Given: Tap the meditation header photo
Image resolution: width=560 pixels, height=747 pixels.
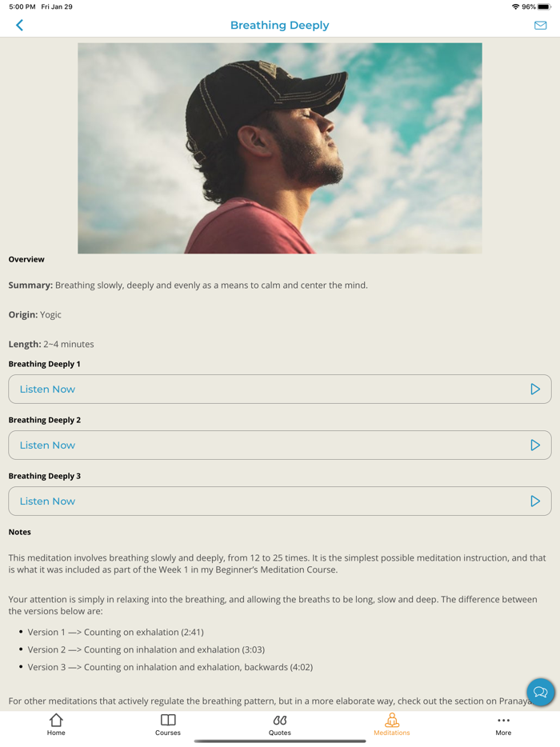Looking at the screenshot, I should [x=279, y=147].
